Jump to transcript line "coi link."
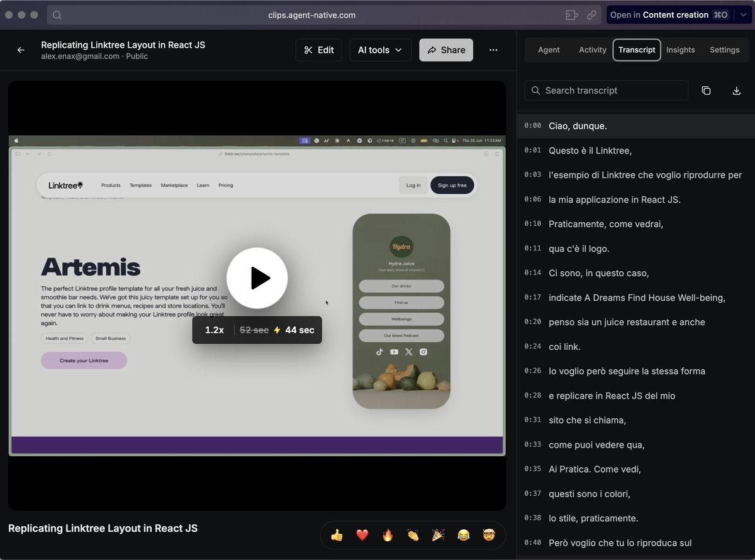This screenshot has width=755, height=560. click(x=635, y=347)
